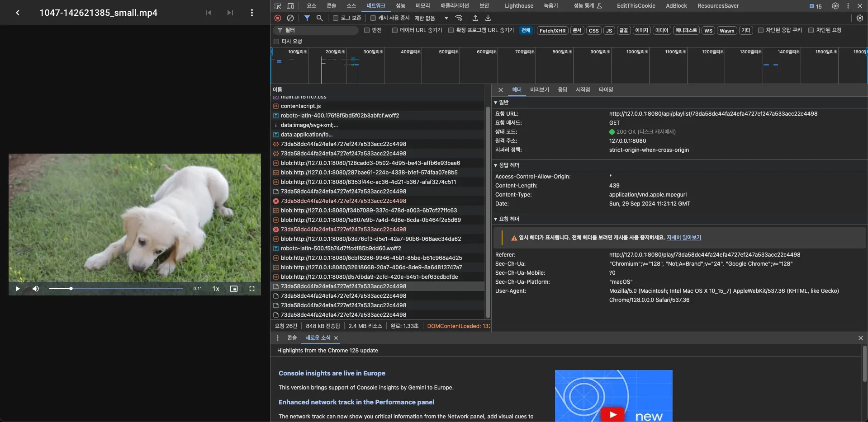This screenshot has width=868, height=422.
Task: Enter fullscreen on the video player
Action: click(x=252, y=289)
